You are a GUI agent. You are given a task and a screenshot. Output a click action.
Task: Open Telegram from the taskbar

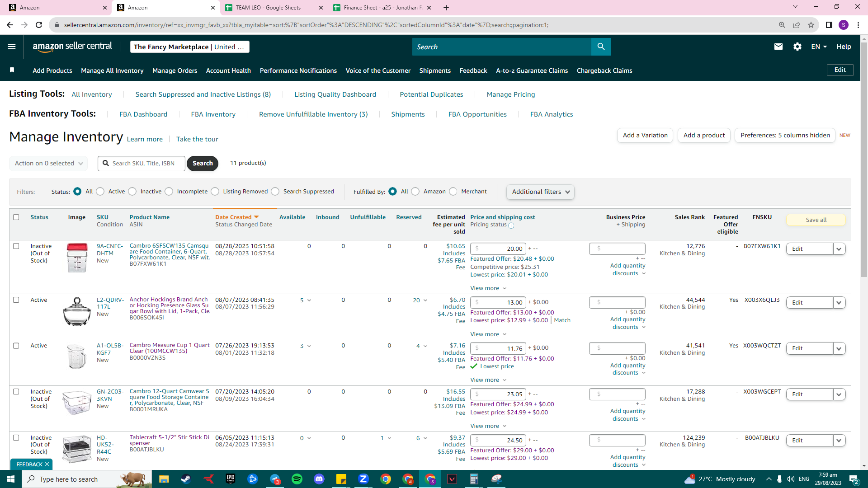(275, 479)
